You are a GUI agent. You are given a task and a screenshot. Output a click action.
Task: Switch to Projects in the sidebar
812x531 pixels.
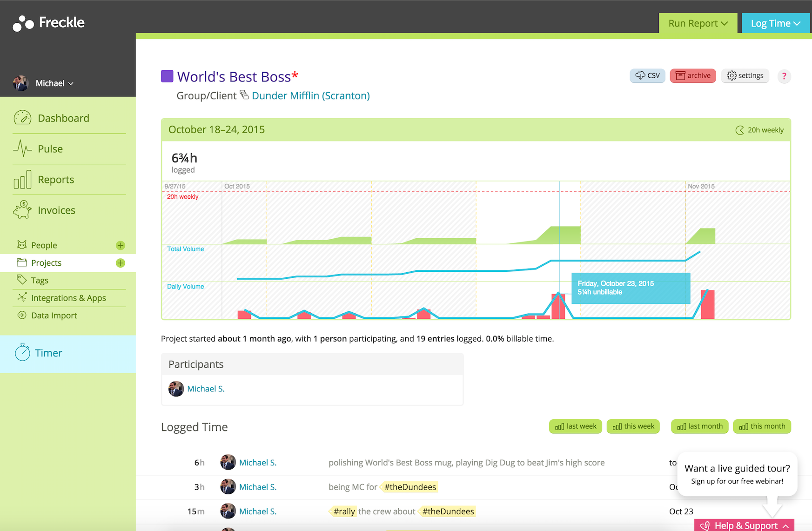point(47,262)
